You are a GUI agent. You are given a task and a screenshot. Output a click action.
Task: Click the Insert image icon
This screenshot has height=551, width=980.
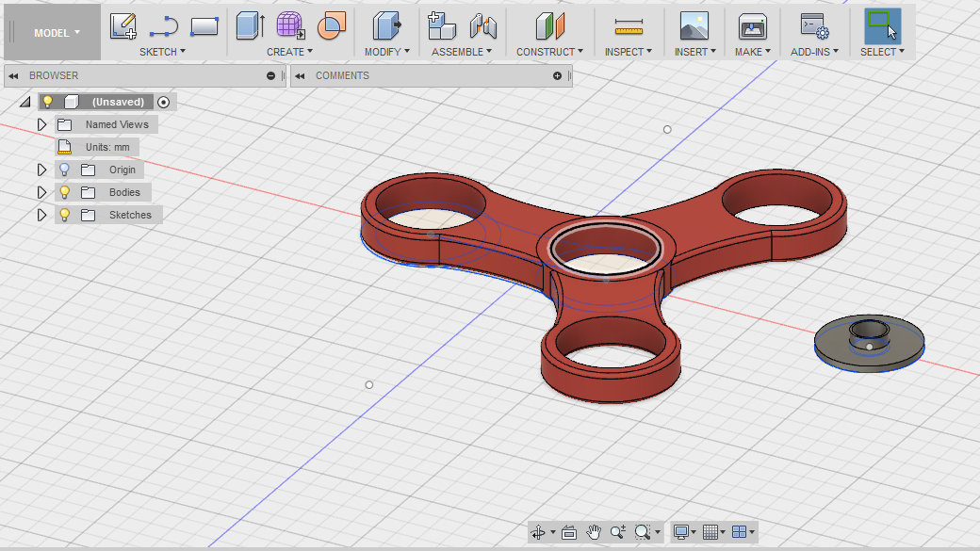click(694, 26)
